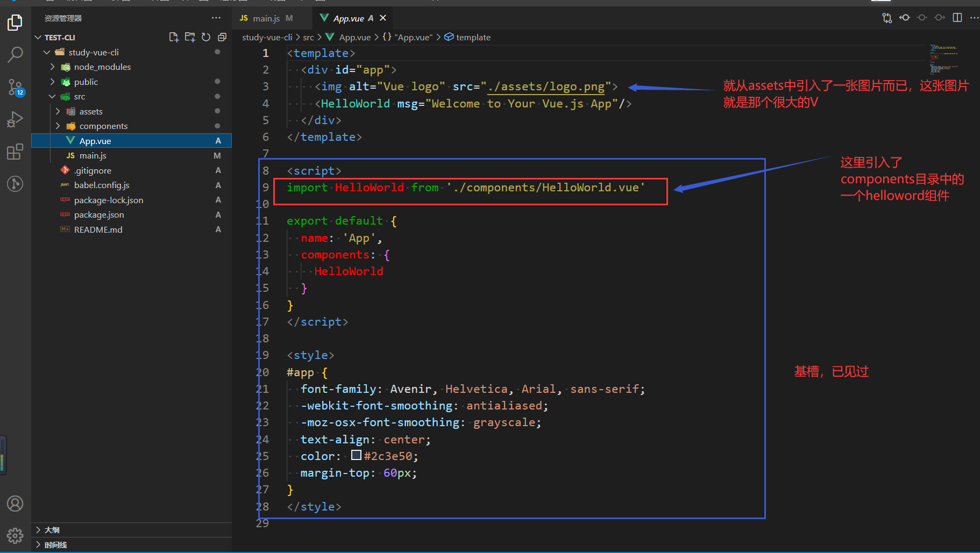
Task: Collapse all folders in explorer
Action: tap(222, 37)
